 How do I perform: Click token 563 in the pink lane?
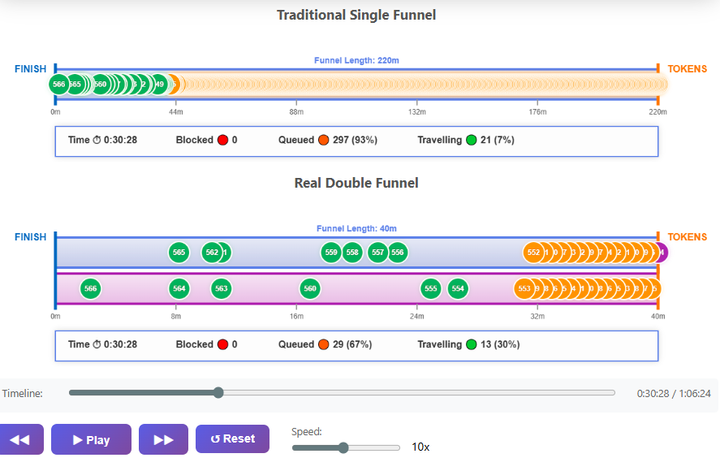[x=221, y=288]
